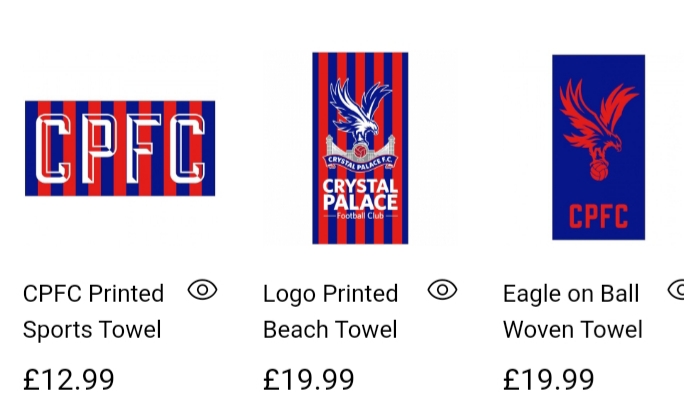The width and height of the screenshot is (684, 414).
Task: Open quick view for Logo Printed Beach Towel
Action: [442, 290]
